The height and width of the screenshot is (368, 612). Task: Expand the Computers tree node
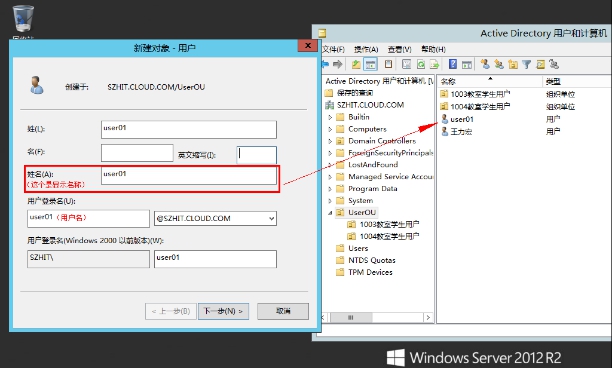pos(330,129)
